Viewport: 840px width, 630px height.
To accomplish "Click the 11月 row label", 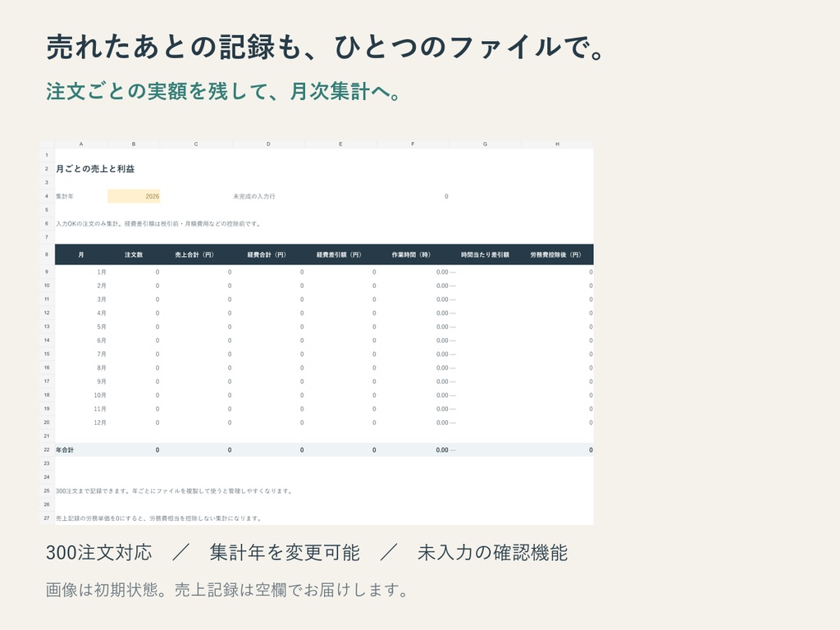I will click(99, 409).
